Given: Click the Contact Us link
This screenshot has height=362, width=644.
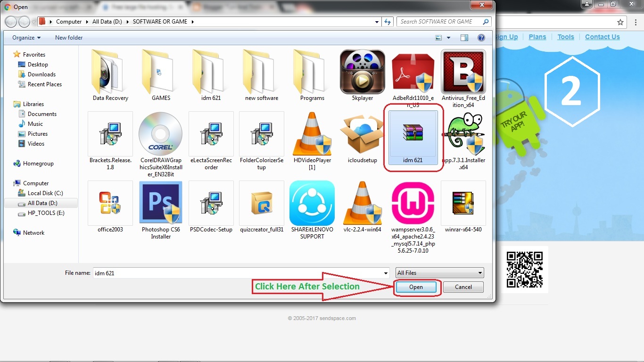Looking at the screenshot, I should tap(602, 36).
